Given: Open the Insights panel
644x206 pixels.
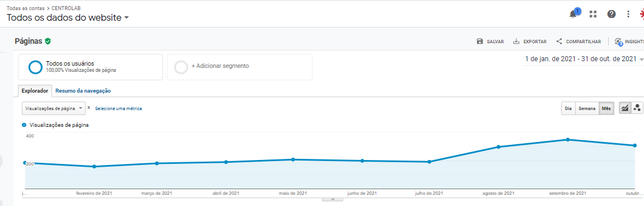Looking at the screenshot, I should (x=629, y=42).
